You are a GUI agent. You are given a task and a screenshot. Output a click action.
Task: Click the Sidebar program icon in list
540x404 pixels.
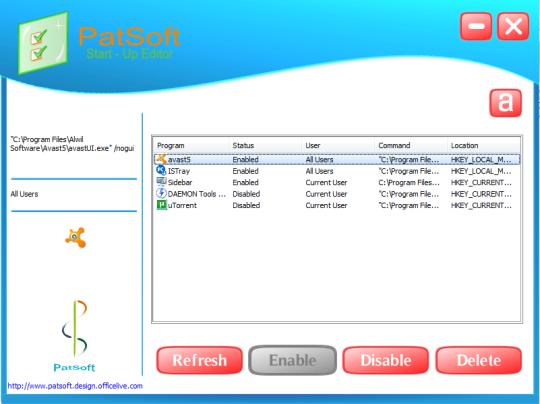(161, 182)
